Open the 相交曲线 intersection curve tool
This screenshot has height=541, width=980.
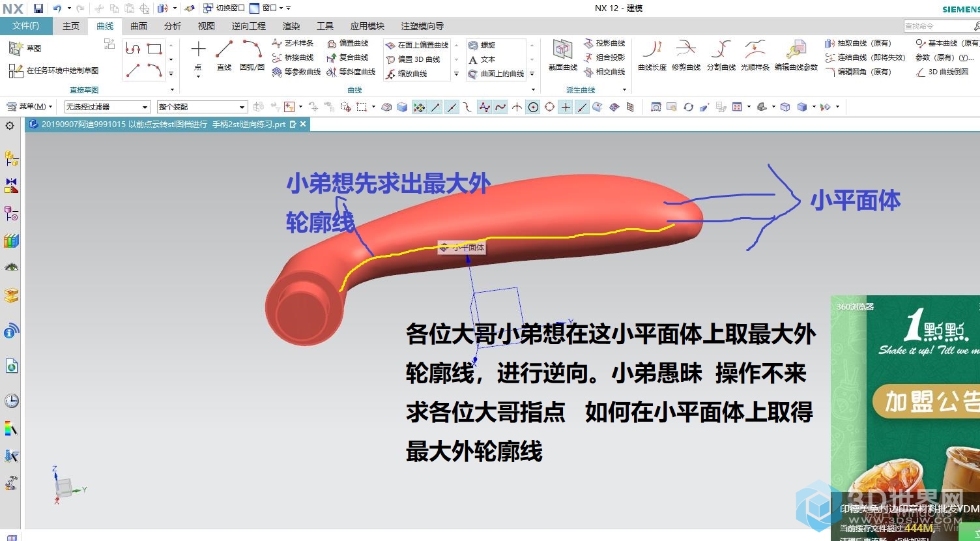click(605, 72)
